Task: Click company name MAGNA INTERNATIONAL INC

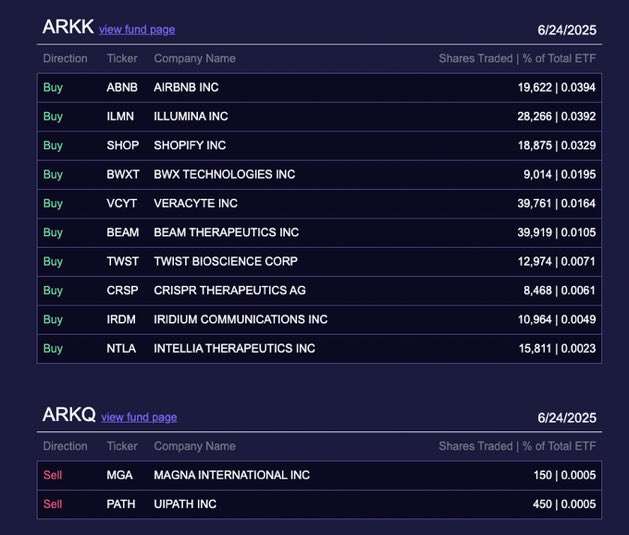Action: [232, 475]
